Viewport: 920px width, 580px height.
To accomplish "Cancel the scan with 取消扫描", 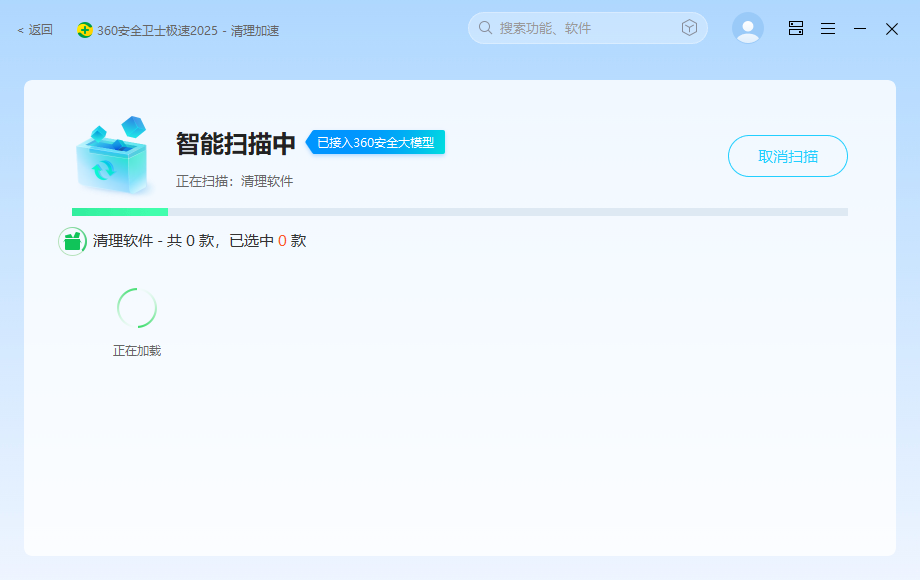I will pos(787,156).
